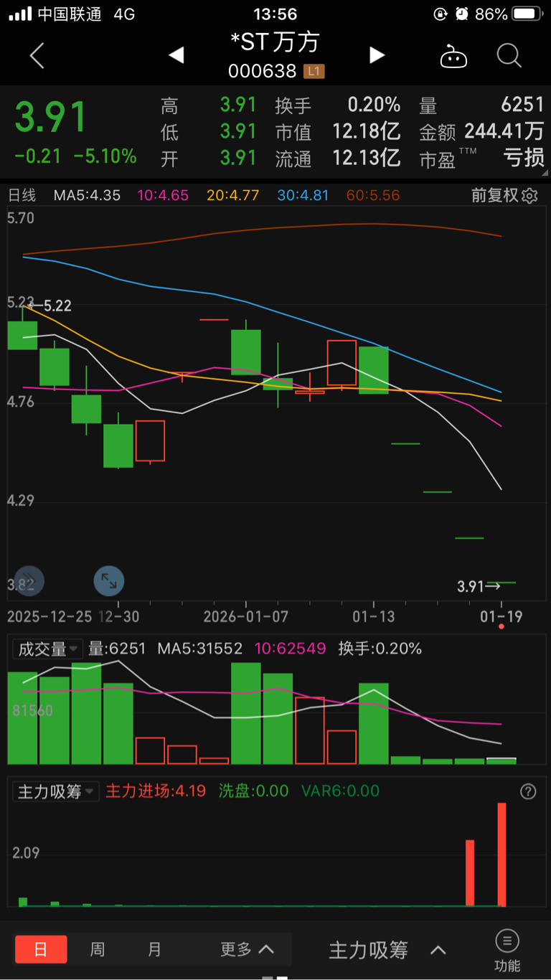This screenshot has width=551, height=980.
Task: Tap the 量 6251 volume value
Action: [522, 105]
